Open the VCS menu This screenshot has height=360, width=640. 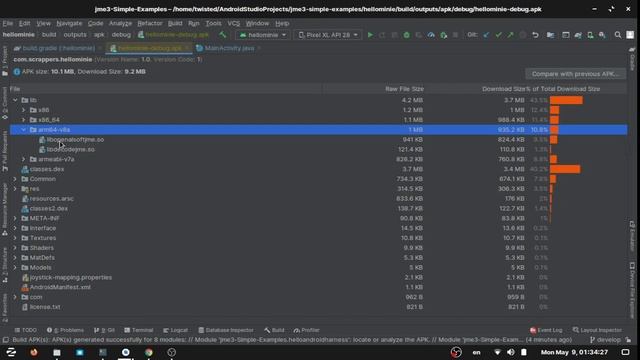coord(233,23)
